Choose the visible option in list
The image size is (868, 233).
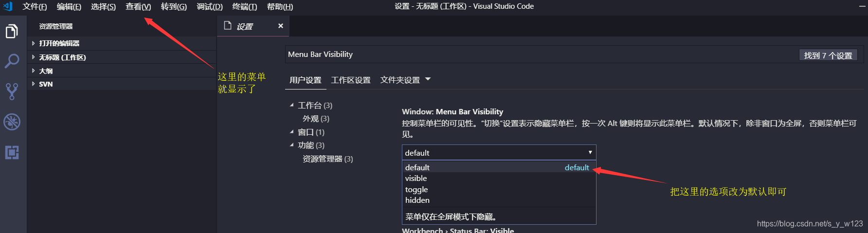point(499,178)
